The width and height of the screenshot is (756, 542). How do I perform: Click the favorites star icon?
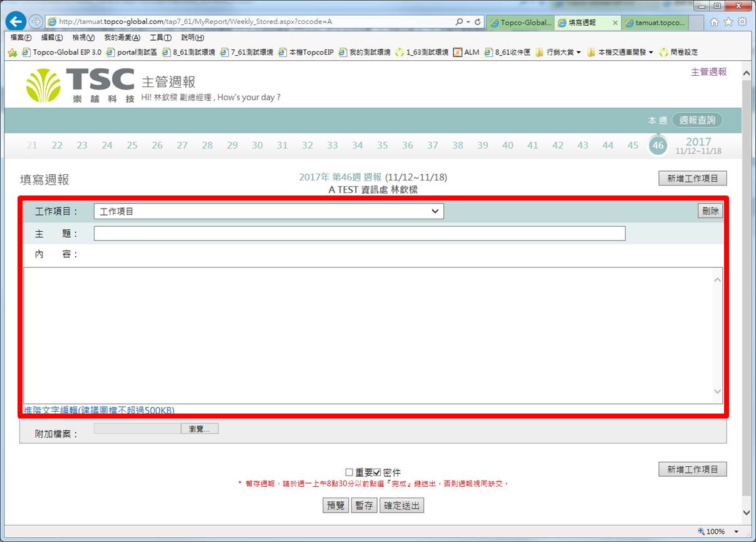tap(728, 22)
